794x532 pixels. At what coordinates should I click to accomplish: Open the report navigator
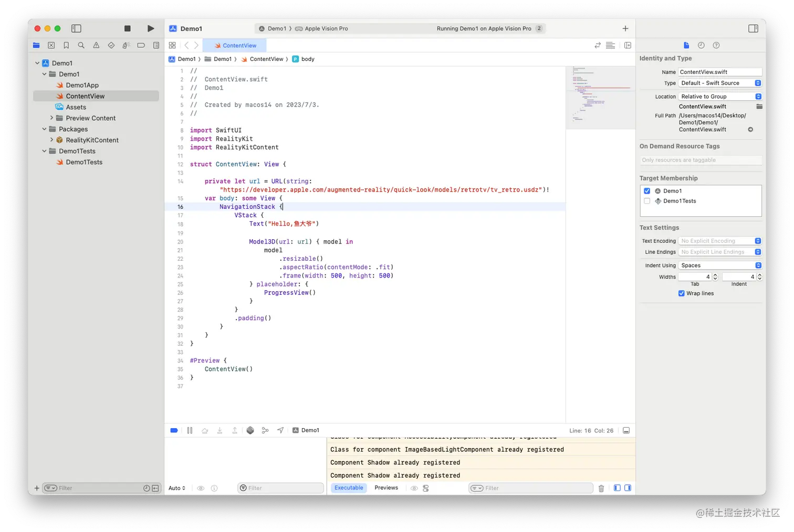click(x=156, y=46)
